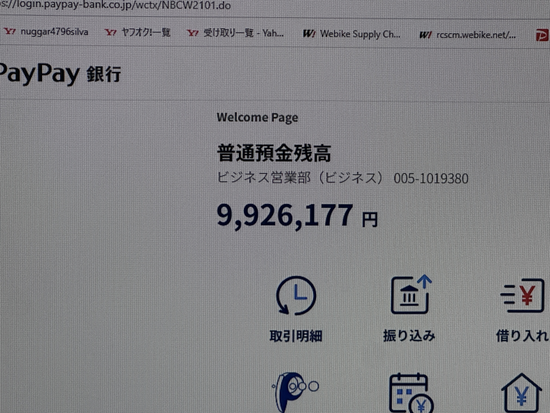Click Webike icon beside Webike Supply Ch bookmark
This screenshot has height=413, width=550.
309,34
